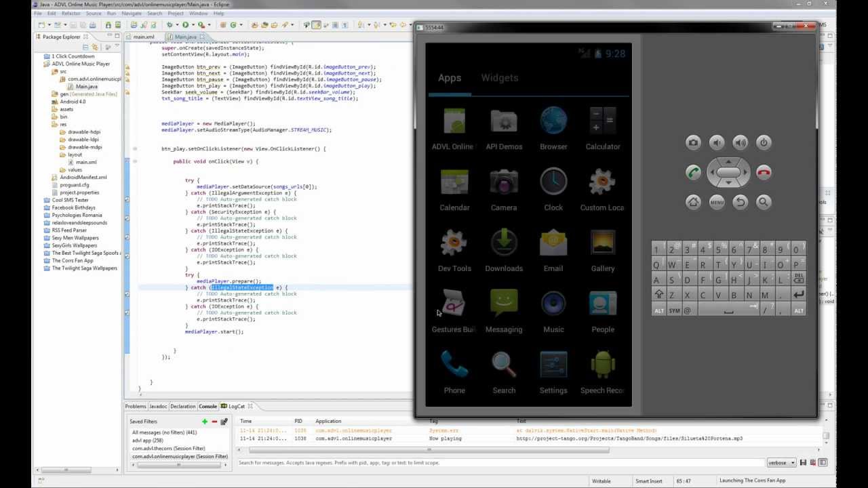This screenshot has height=488, width=868.
Task: Open the Calculator app in emulator
Action: click(x=602, y=129)
